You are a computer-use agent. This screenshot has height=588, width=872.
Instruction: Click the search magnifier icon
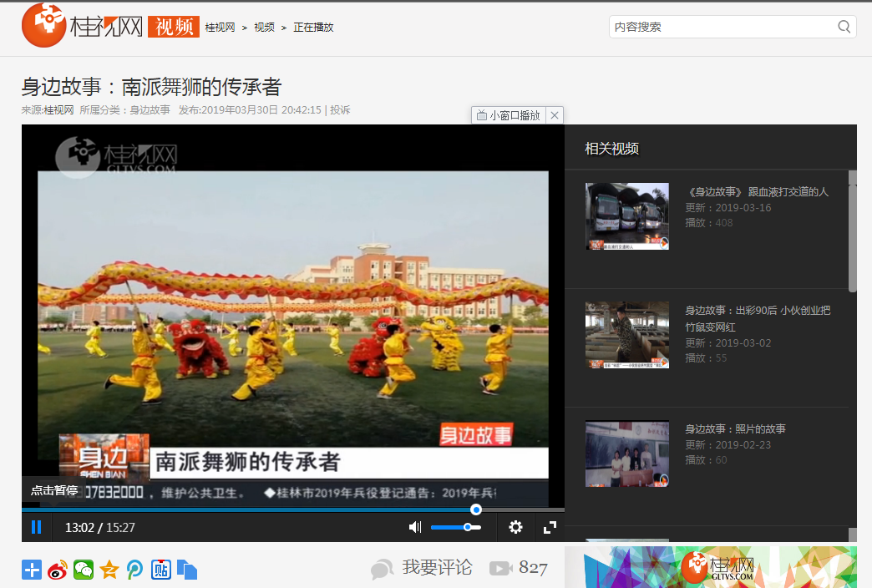click(844, 27)
